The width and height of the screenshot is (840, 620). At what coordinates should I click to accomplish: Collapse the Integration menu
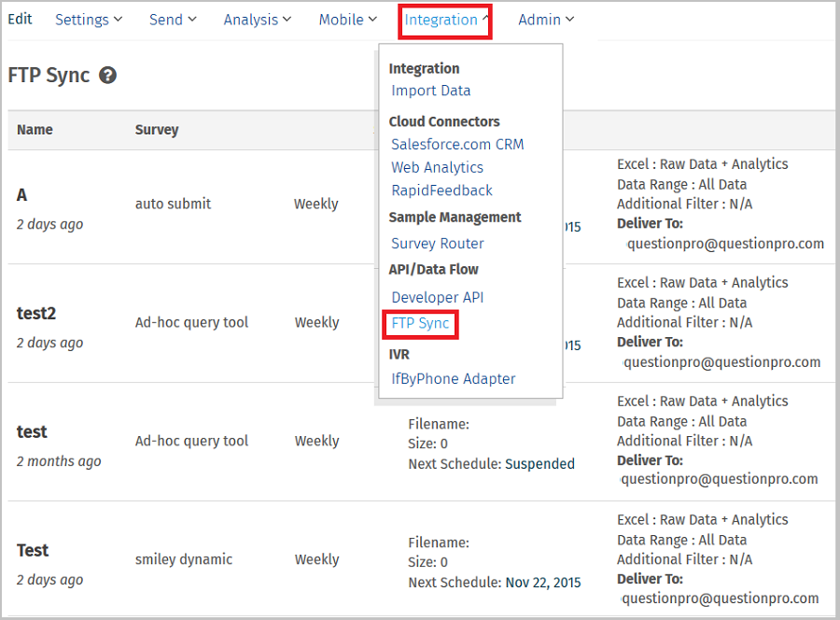(446, 19)
